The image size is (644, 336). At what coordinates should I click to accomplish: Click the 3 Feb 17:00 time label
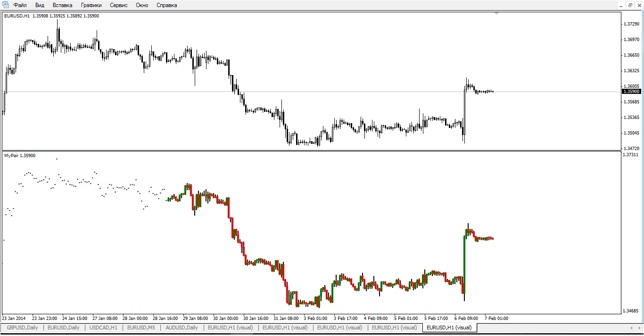[346, 319]
